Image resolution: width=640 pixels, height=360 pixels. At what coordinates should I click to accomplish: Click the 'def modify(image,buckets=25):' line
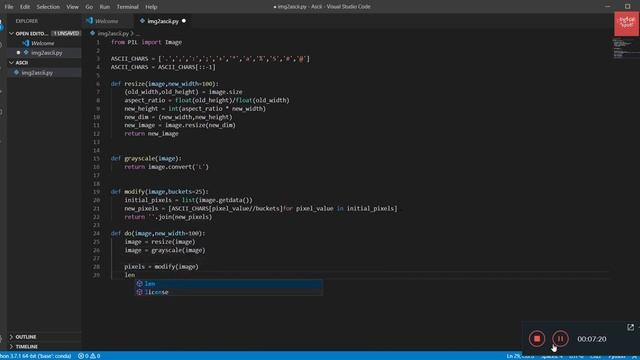click(159, 192)
